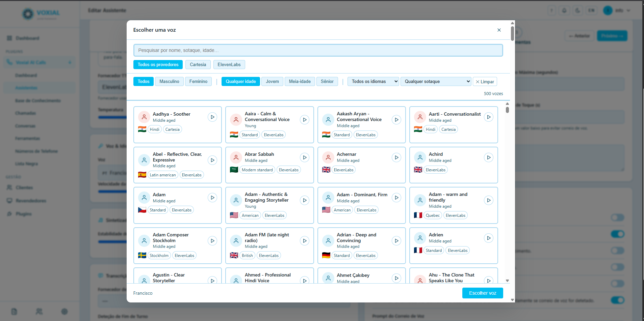Play Adam - warm and friendly preview
Screen dimensions: 644x321
coord(489,200)
